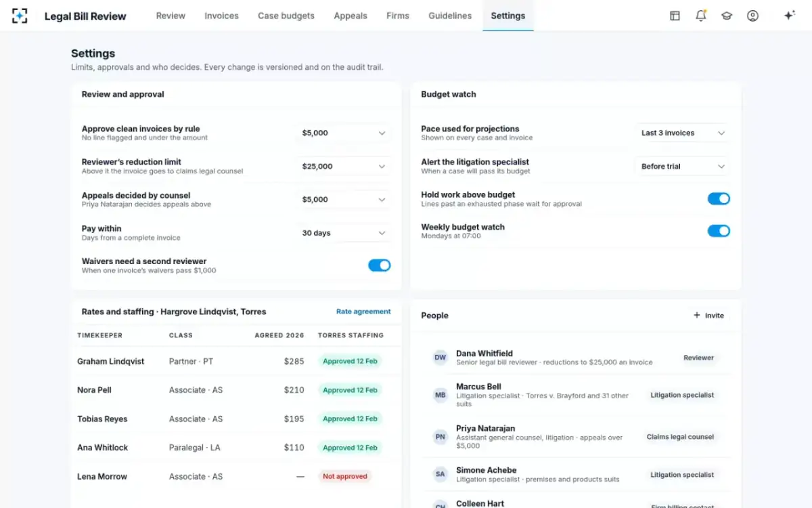Click the DW avatar for Dana Whitfield
Screen dimensions: 812x508
point(441,358)
